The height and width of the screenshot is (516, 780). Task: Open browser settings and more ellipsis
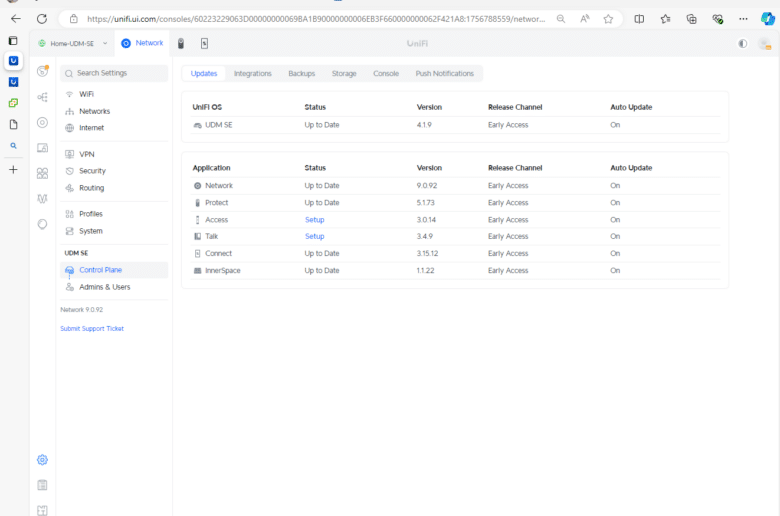(x=743, y=19)
